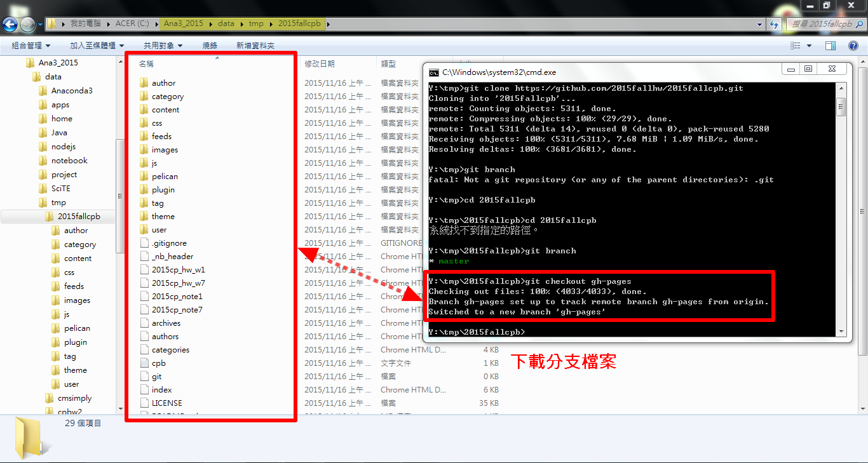Select the archives file
This screenshot has width=868, height=463.
pyautogui.click(x=166, y=323)
